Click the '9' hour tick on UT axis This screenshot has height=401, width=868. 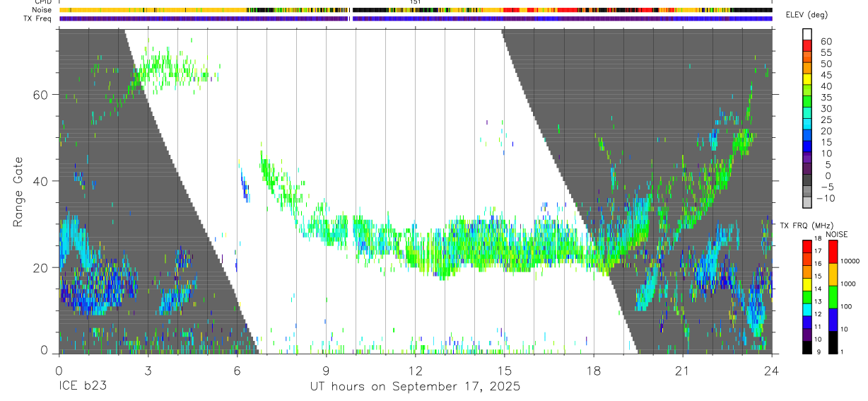(326, 371)
